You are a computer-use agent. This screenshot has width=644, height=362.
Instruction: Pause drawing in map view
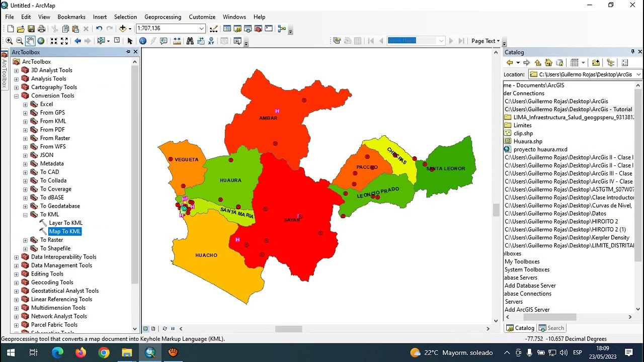173,329
